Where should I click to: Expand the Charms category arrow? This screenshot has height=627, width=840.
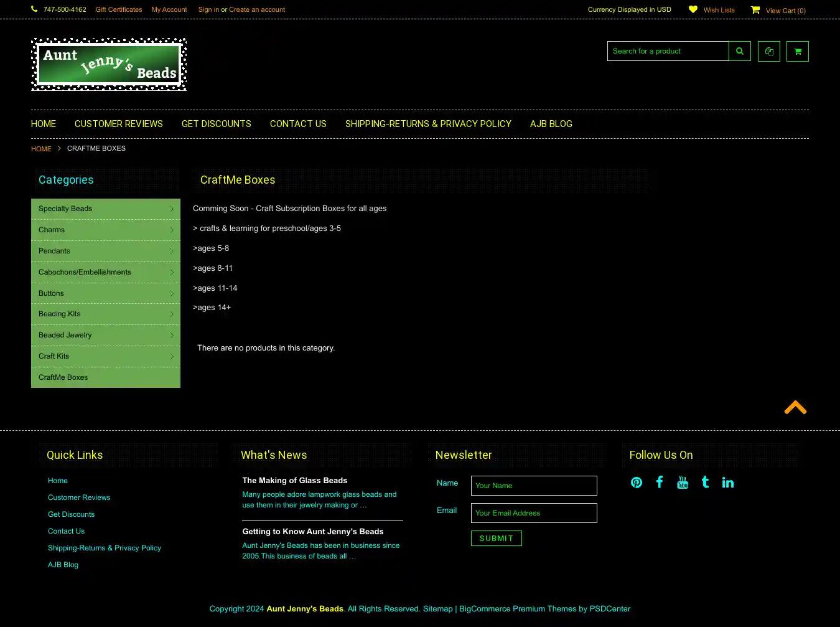pos(172,230)
